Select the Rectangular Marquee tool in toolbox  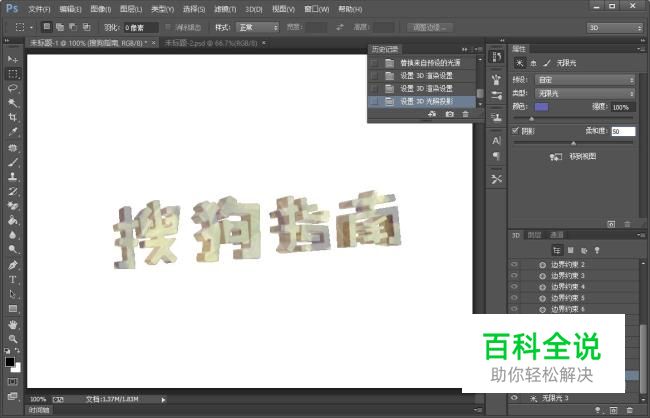click(13, 74)
